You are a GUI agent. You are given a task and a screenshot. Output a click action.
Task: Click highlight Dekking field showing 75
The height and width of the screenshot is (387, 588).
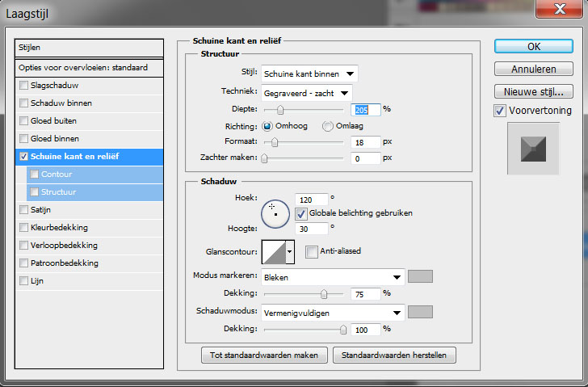(x=366, y=294)
